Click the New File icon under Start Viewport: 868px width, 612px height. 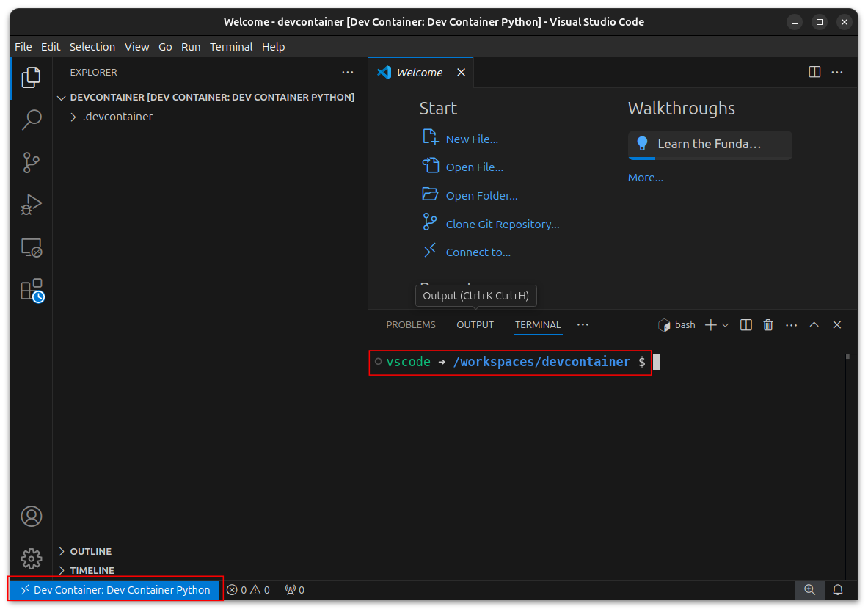coord(430,136)
